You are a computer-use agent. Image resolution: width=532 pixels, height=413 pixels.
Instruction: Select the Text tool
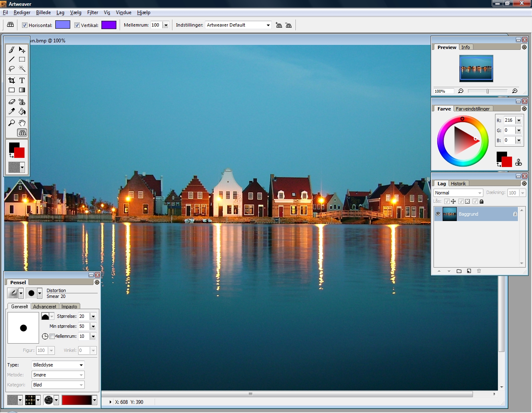coord(22,80)
